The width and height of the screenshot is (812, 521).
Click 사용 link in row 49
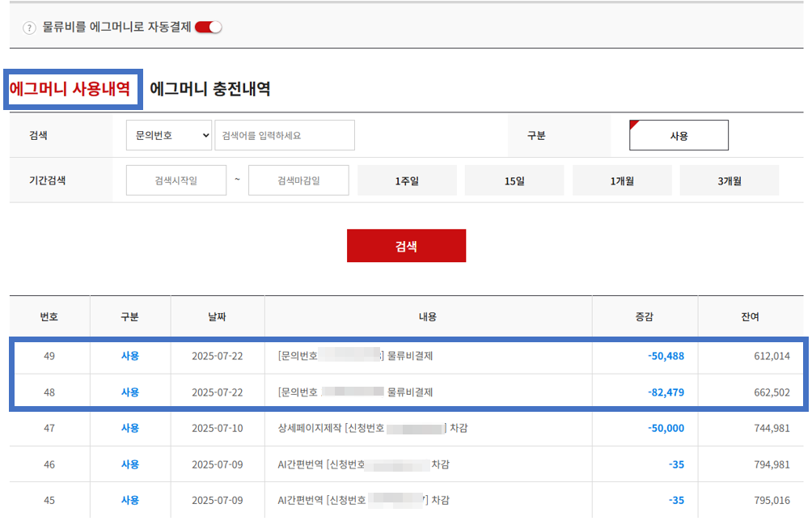pos(130,356)
